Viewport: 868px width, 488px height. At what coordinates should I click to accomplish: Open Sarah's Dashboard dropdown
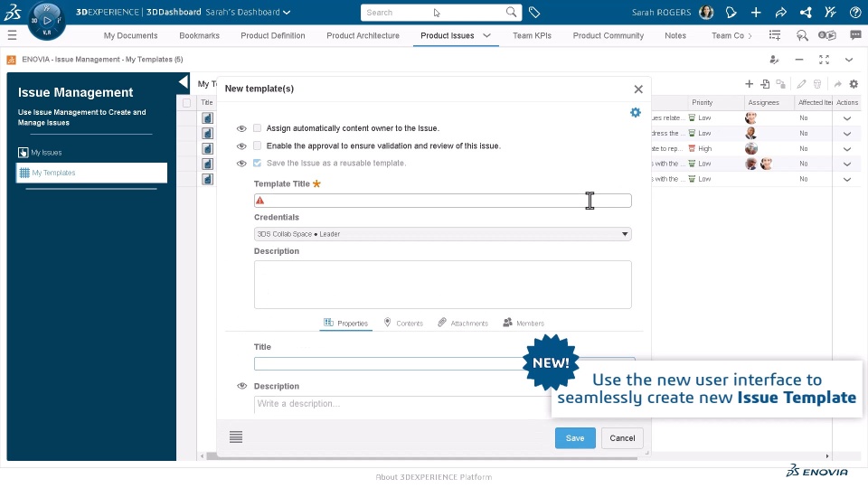click(248, 12)
